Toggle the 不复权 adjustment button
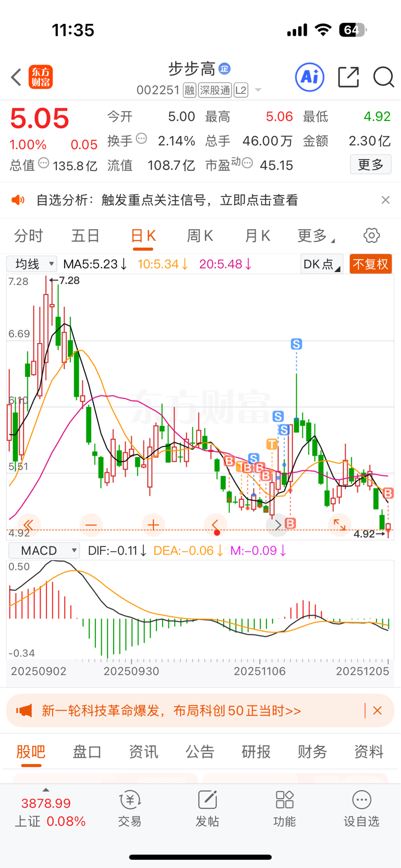 click(x=371, y=264)
